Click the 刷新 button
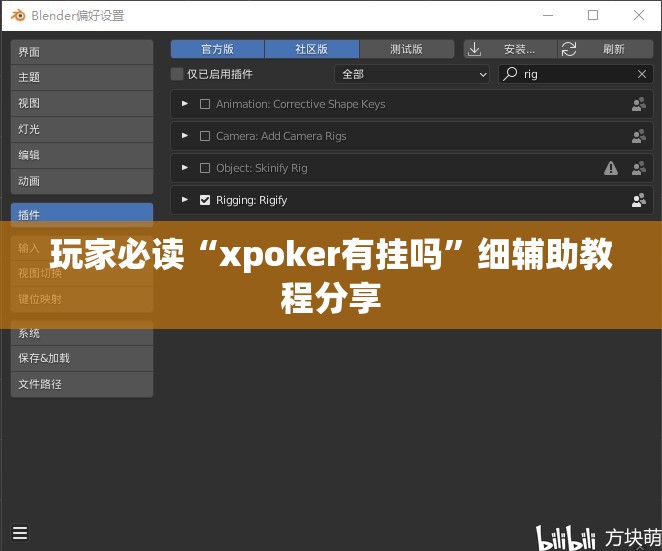This screenshot has height=551, width=662. click(x=605, y=49)
